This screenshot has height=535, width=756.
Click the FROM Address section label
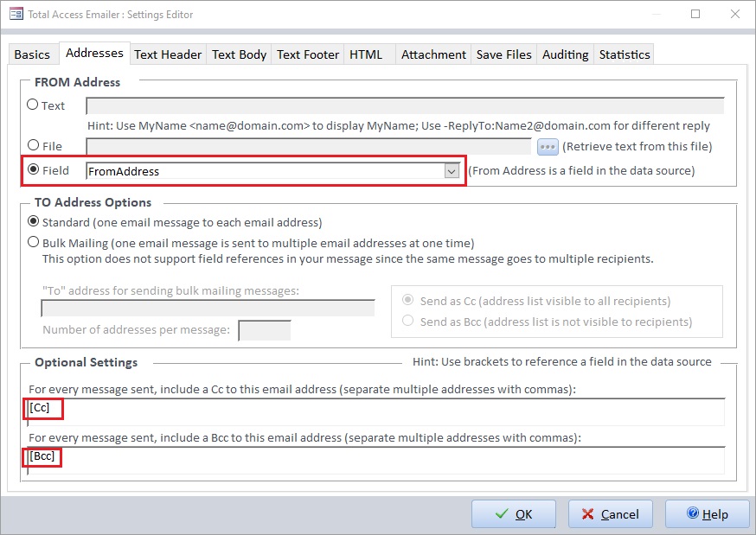[77, 82]
